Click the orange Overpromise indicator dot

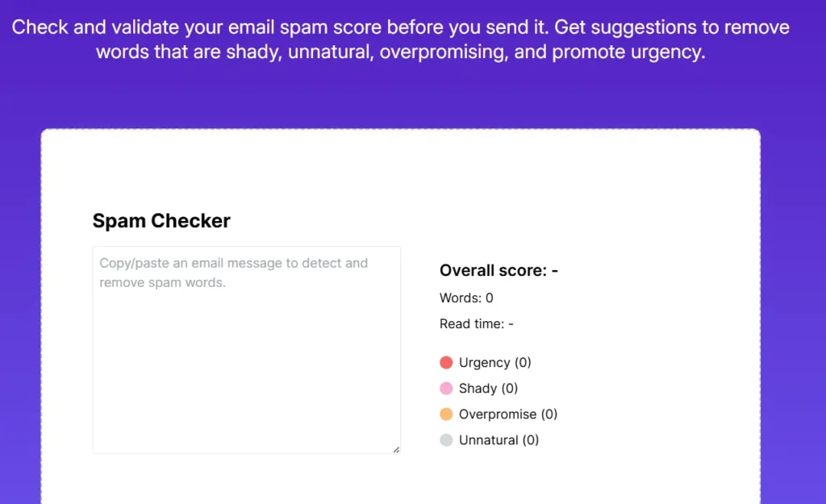click(x=446, y=414)
